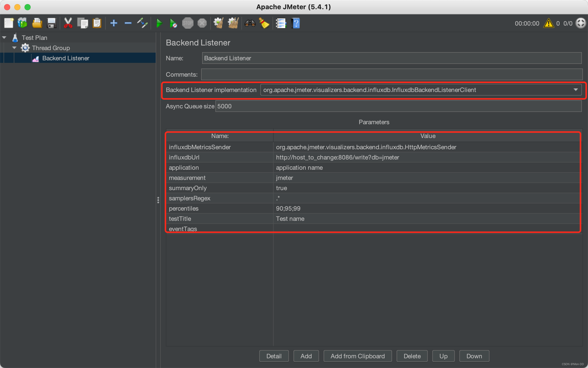
Task: Select the influxdbMetricsSender parameter name
Action: point(220,147)
